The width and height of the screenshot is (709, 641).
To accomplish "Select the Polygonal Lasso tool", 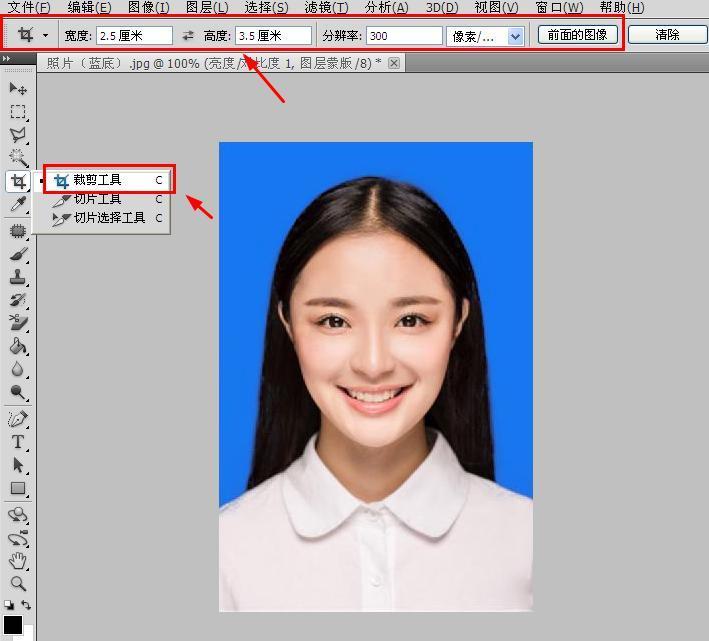I will pos(18,135).
